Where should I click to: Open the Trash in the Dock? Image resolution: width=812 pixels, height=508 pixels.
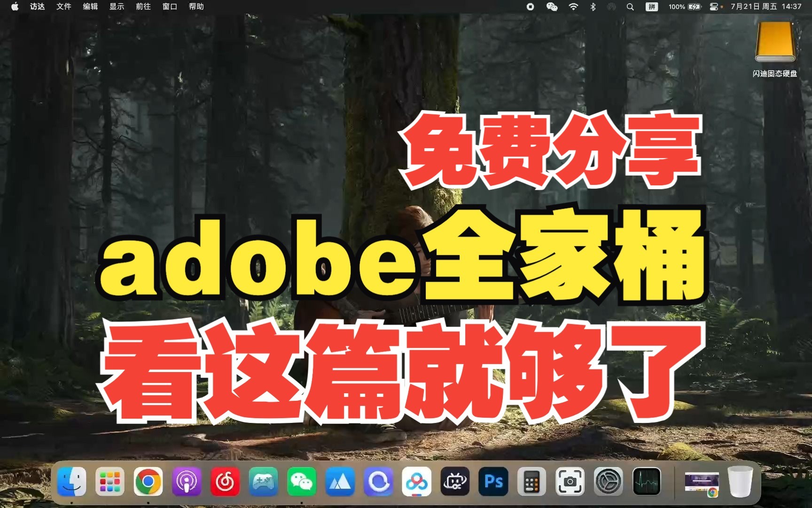[x=741, y=482]
